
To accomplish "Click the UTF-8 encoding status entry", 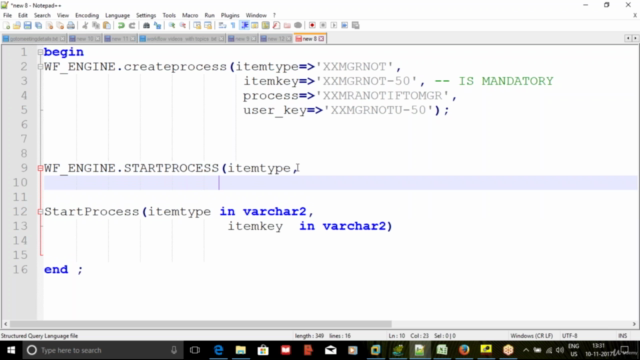I will 569,336.
